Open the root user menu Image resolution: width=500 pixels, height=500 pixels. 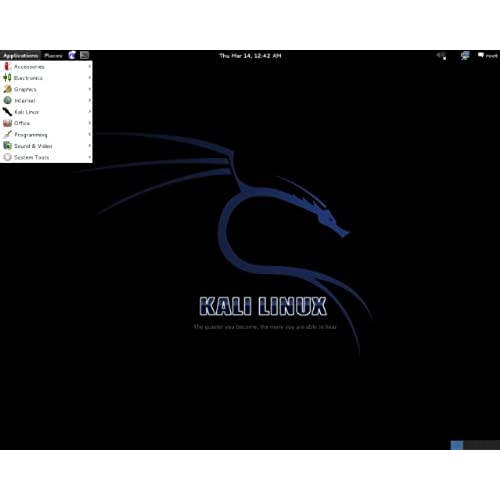pyautogui.click(x=488, y=56)
